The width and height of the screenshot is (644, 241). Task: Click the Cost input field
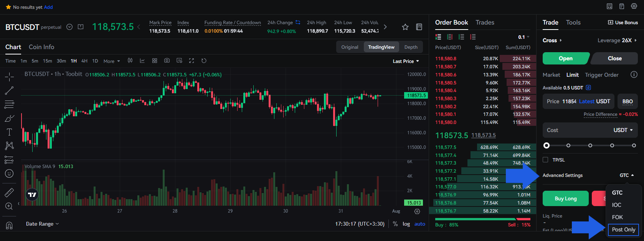tap(576, 130)
